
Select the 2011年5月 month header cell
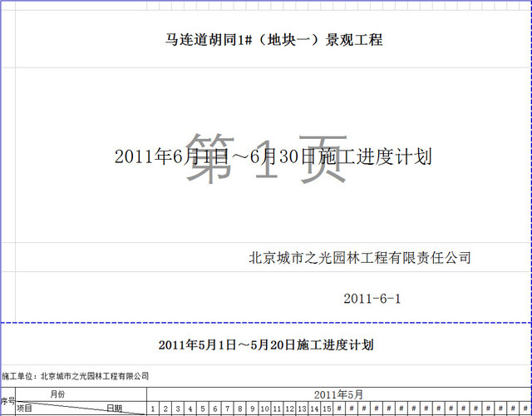coord(338,394)
